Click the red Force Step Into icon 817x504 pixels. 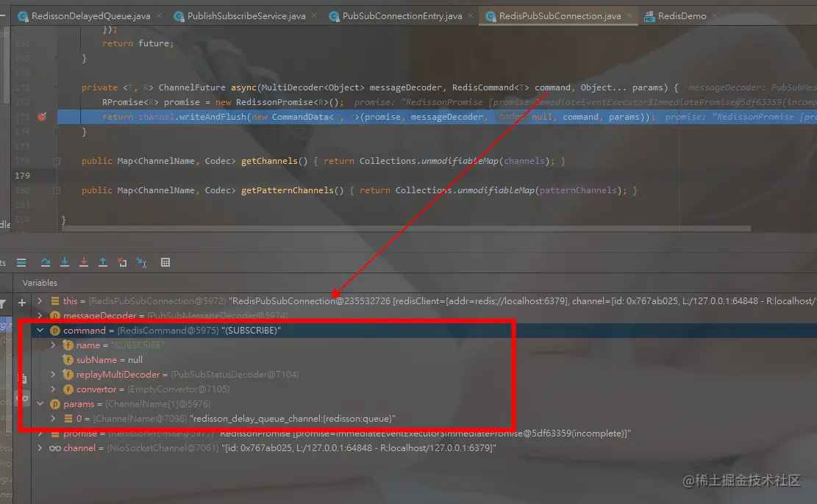tap(83, 262)
